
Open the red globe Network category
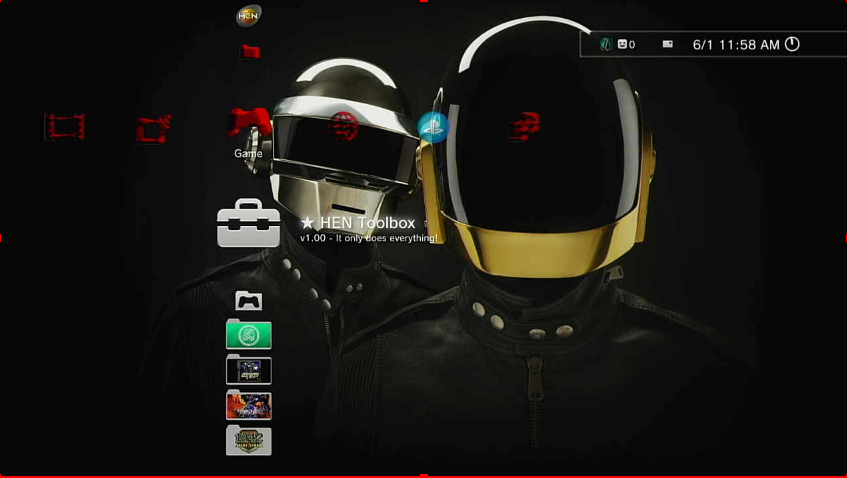[x=344, y=126]
